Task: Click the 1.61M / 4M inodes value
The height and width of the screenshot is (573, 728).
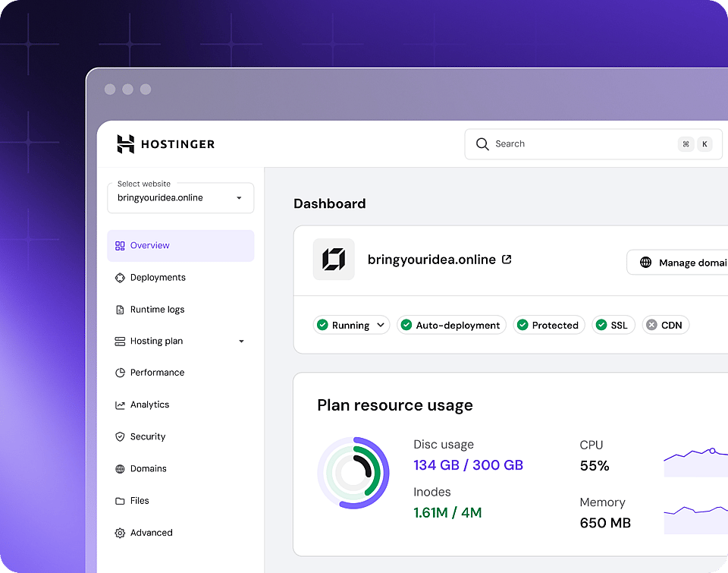Action: [447, 512]
